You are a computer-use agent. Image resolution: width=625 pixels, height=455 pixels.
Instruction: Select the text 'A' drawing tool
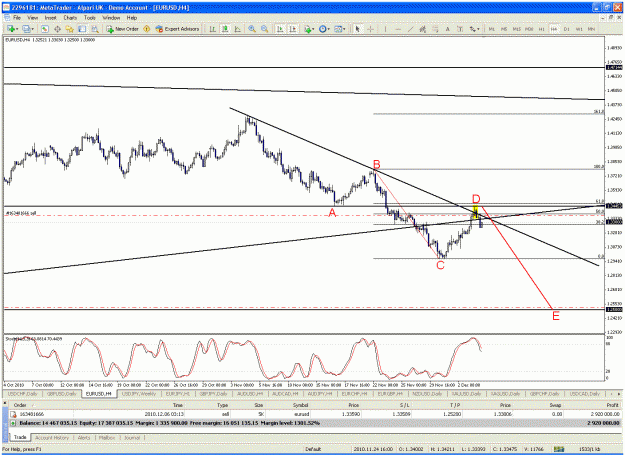click(x=448, y=29)
